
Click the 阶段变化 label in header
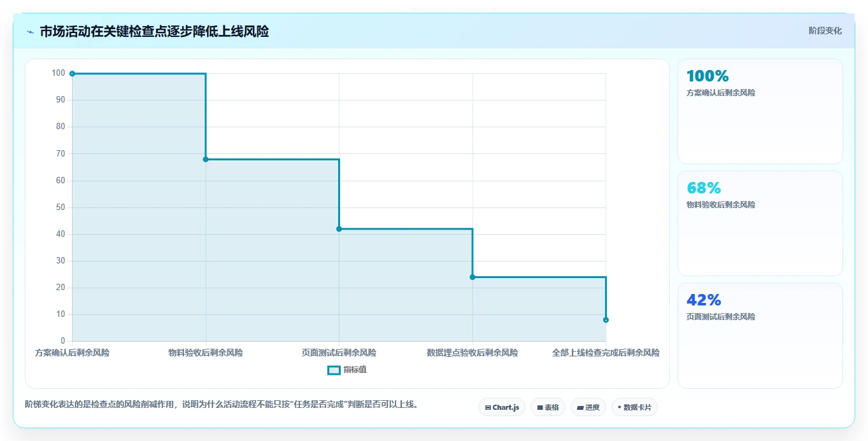825,31
